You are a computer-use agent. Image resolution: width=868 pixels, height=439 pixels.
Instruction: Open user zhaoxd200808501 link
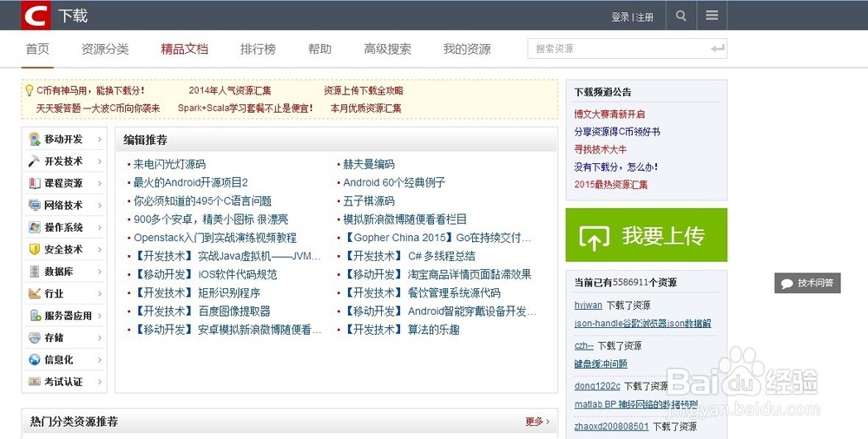tap(611, 426)
